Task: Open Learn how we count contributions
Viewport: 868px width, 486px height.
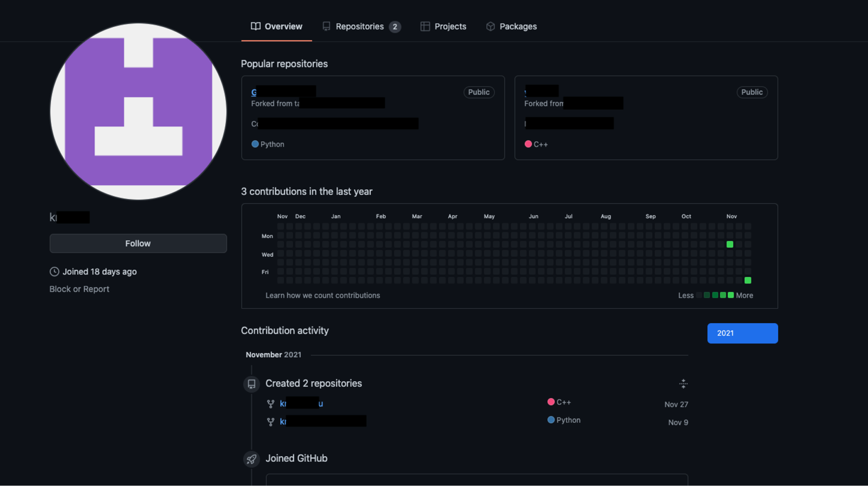Action: pos(323,295)
